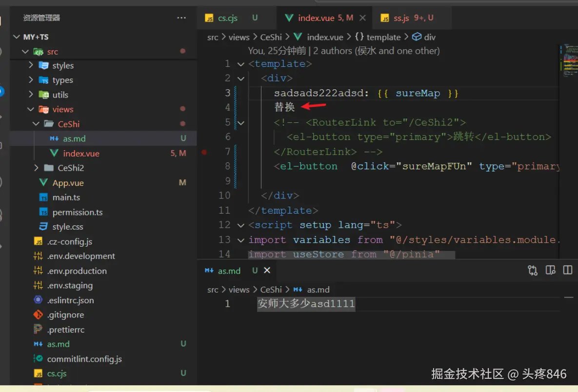The height and width of the screenshot is (392, 578).
Task: Open cs.cjs in the file tree
Action: (103, 373)
